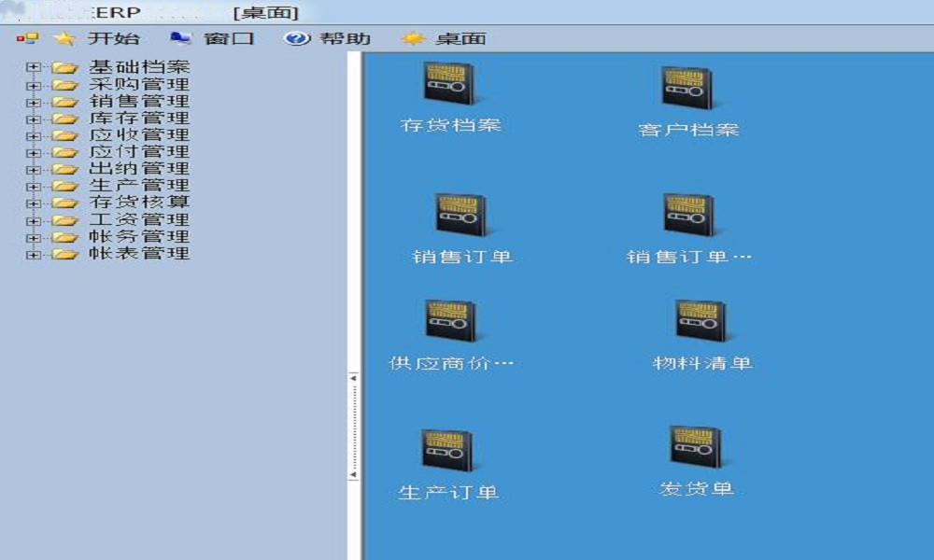Image resolution: width=934 pixels, height=560 pixels.
Task: Launch the 生产订单 shortcut icon
Action: click(447, 452)
